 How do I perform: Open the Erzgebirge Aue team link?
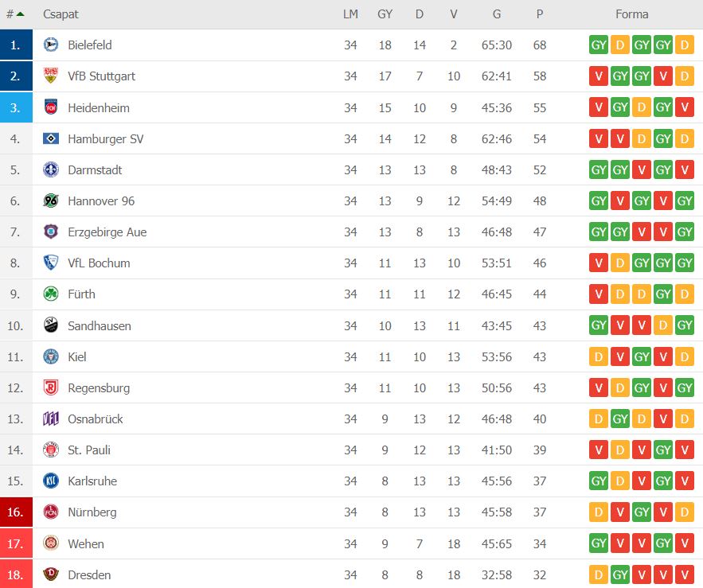(x=107, y=232)
